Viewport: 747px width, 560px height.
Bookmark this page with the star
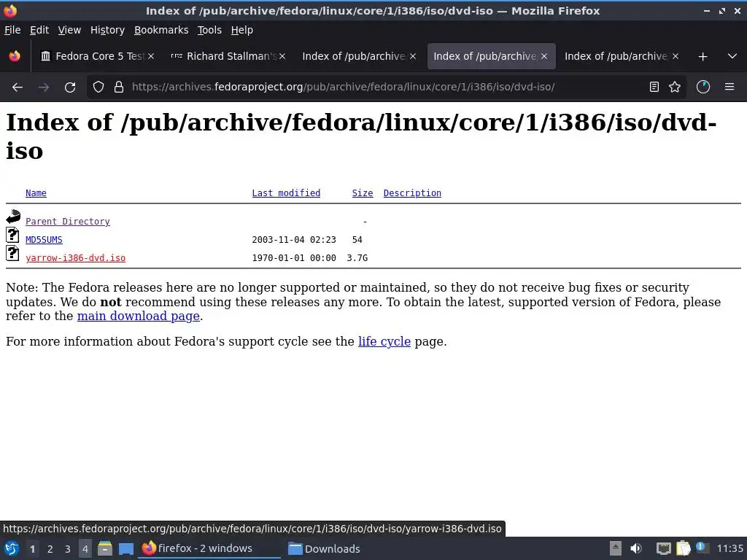pos(675,87)
